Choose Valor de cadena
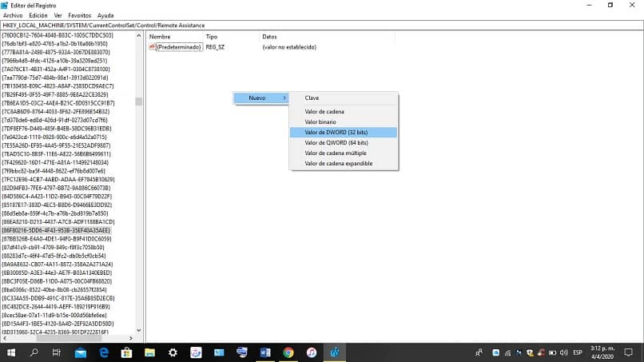Viewport: 644px width, 362px height. [344, 111]
